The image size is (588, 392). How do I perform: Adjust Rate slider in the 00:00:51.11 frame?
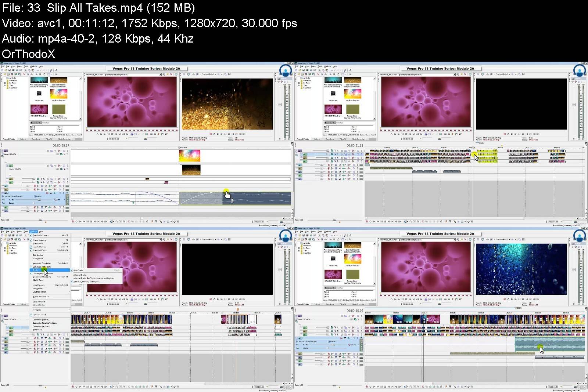click(334, 220)
